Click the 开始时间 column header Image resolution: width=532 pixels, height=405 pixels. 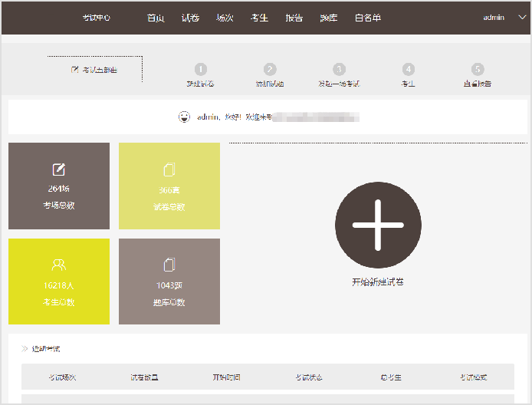pos(226,377)
